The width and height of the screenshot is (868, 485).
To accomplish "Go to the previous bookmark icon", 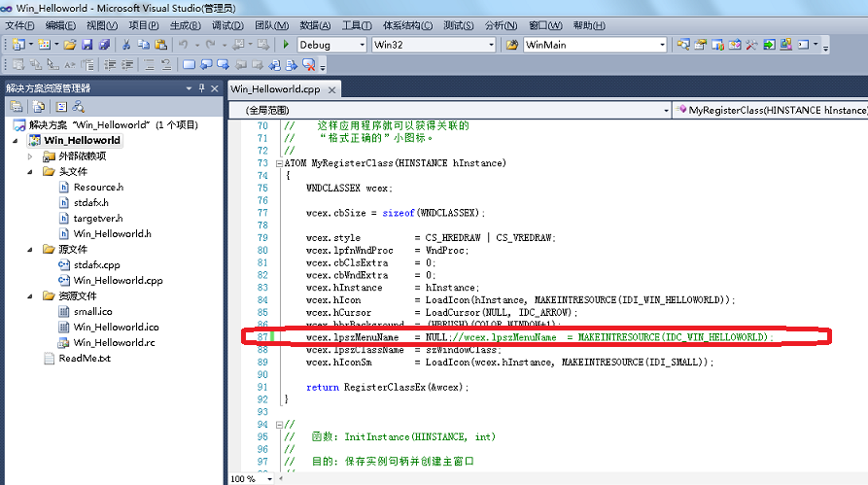I will click(206, 65).
